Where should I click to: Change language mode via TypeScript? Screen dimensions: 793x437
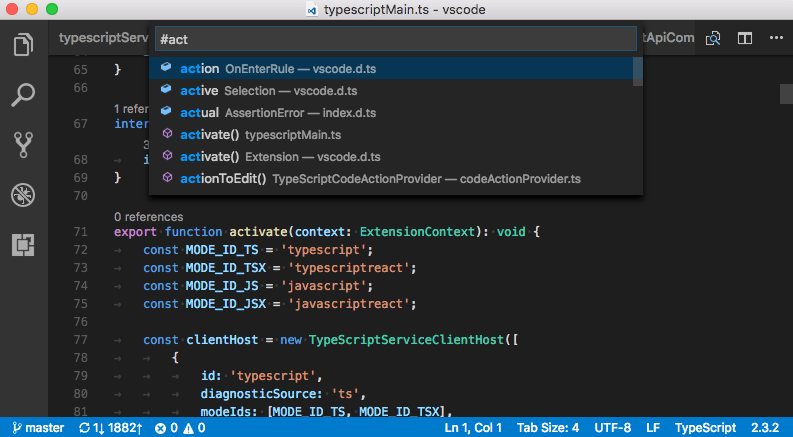pyautogui.click(x=705, y=428)
